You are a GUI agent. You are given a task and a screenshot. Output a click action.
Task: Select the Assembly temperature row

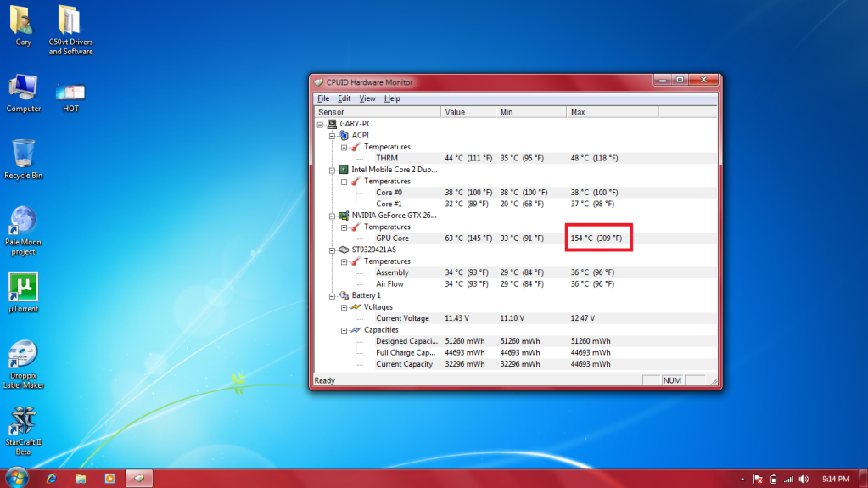click(515, 272)
